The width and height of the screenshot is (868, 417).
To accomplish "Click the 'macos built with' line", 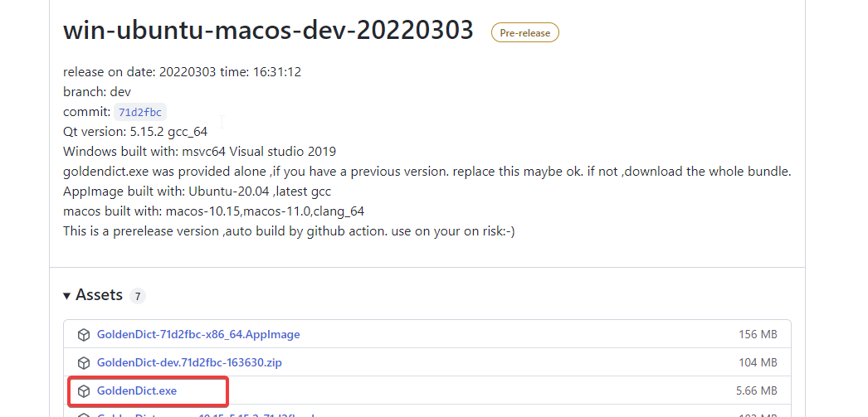I will pos(213,211).
